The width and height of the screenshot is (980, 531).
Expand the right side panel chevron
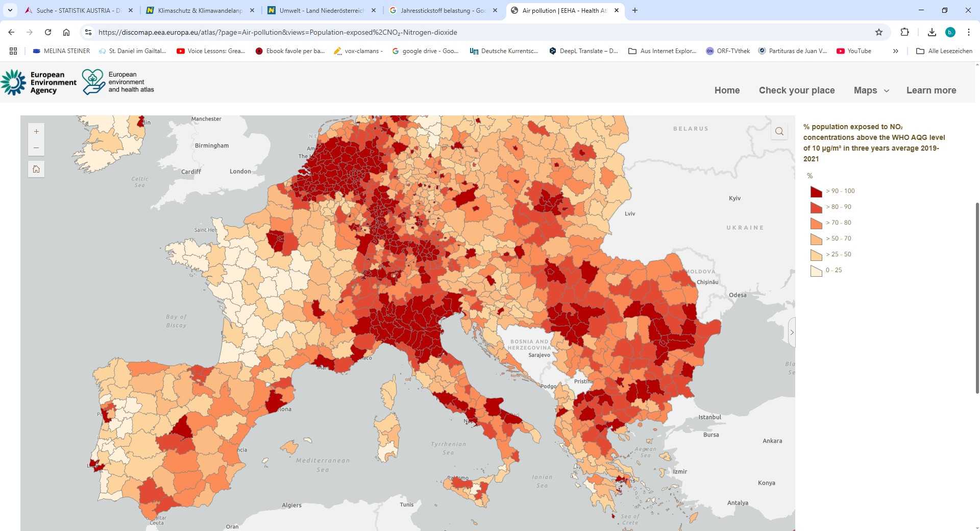792,332
